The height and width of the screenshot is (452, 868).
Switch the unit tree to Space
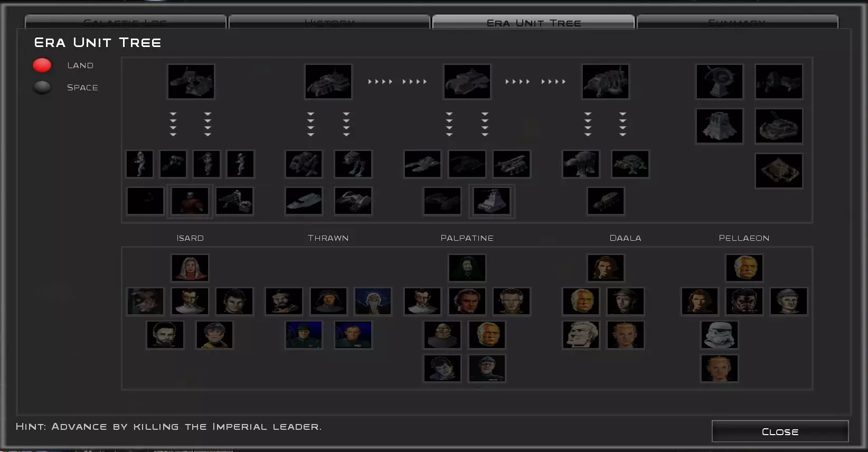pyautogui.click(x=42, y=87)
